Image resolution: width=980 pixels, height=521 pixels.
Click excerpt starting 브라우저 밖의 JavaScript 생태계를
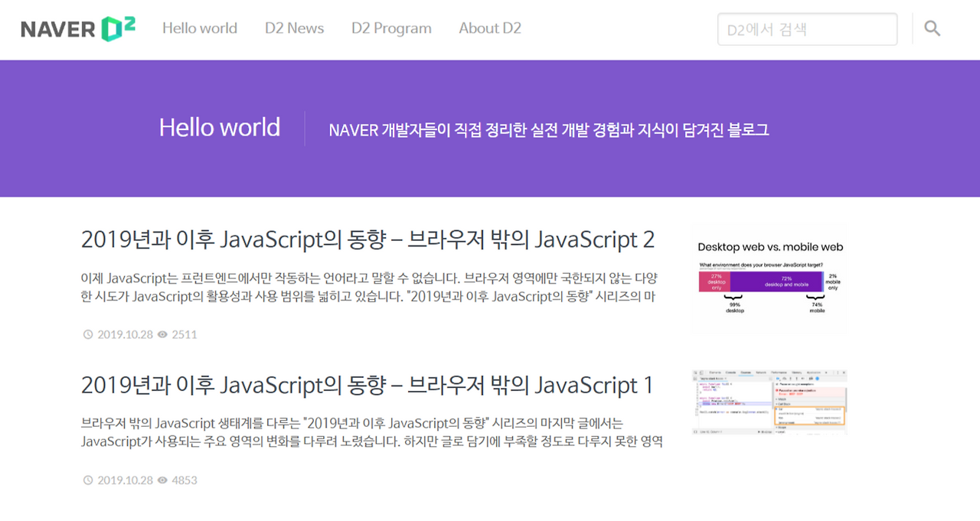(x=371, y=432)
